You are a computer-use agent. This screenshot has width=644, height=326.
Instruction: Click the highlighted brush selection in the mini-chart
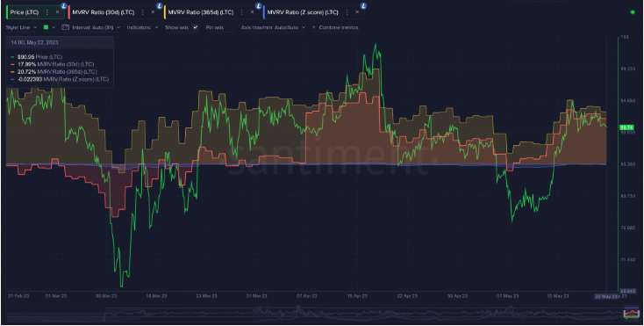click(x=632, y=313)
